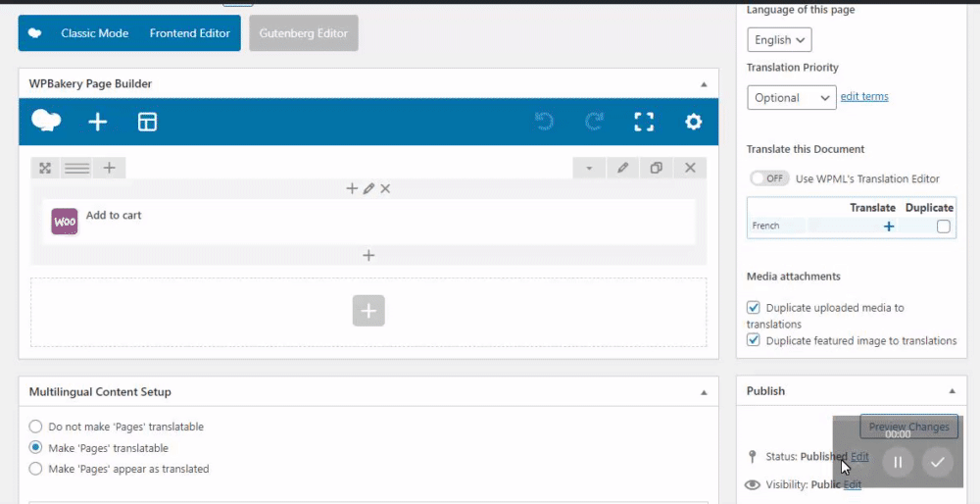This screenshot has height=504, width=980.
Task: Click the cloud icon beside Classic Mode
Action: 35,33
